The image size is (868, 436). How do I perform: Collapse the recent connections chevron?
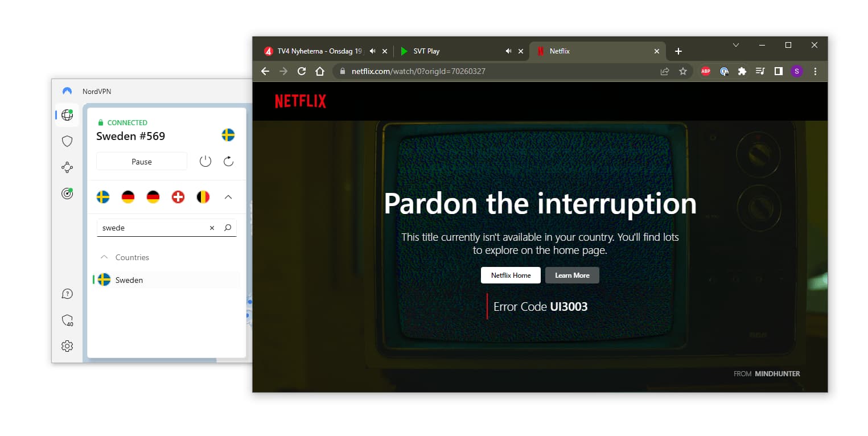(228, 197)
